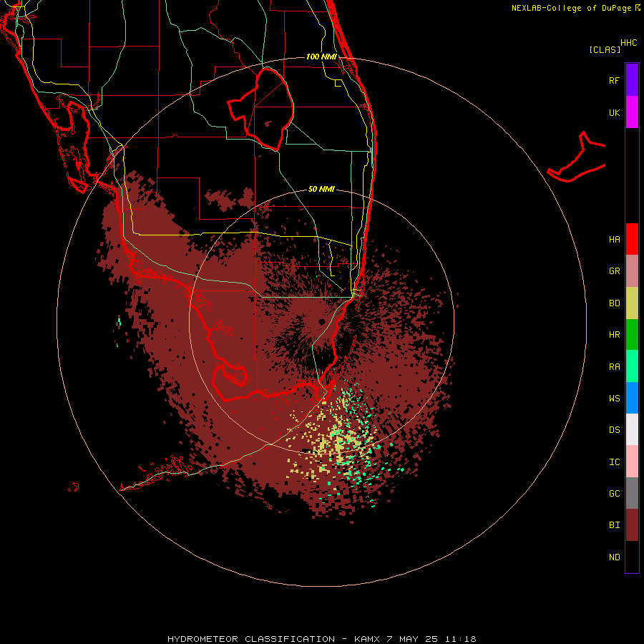Viewport: 644px width, 644px height.
Task: Select the BD yellow legend block
Action: (632, 303)
